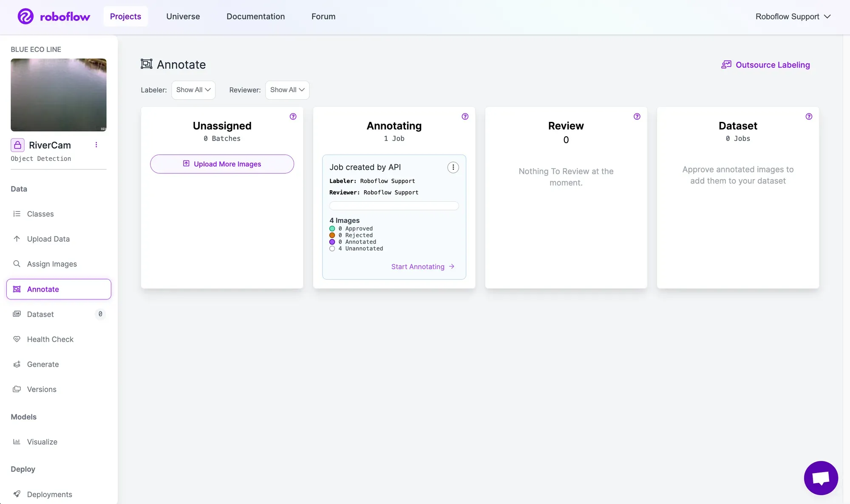Viewport: 850px width, 504px height.
Task: Switch to the Universe tab
Action: 183,17
